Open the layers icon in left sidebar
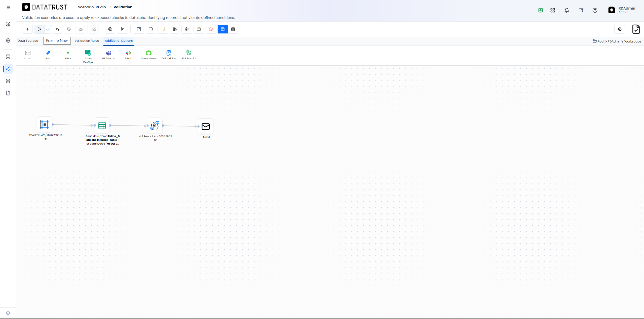The image size is (644, 319). click(x=8, y=81)
